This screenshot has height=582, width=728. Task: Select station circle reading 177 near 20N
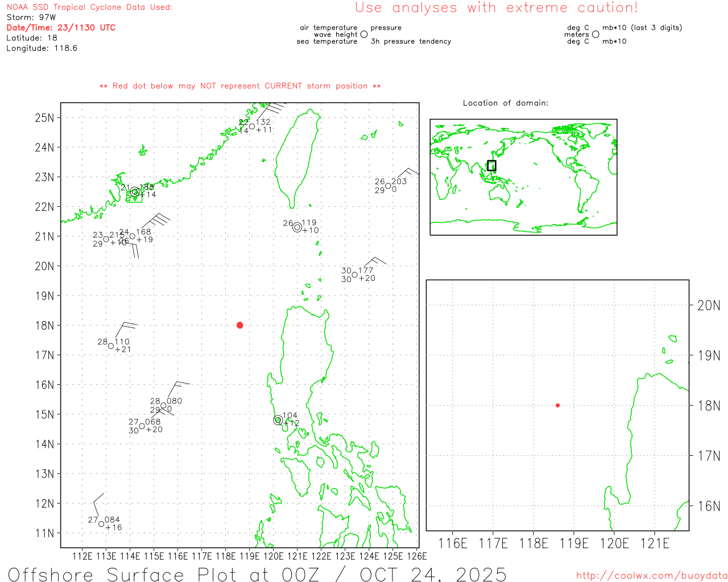pos(354,275)
